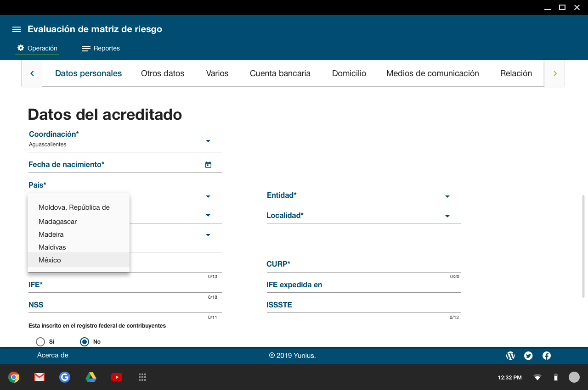Image resolution: width=588 pixels, height=390 pixels.
Task: Open the date of birth calendar picker
Action: pos(208,165)
